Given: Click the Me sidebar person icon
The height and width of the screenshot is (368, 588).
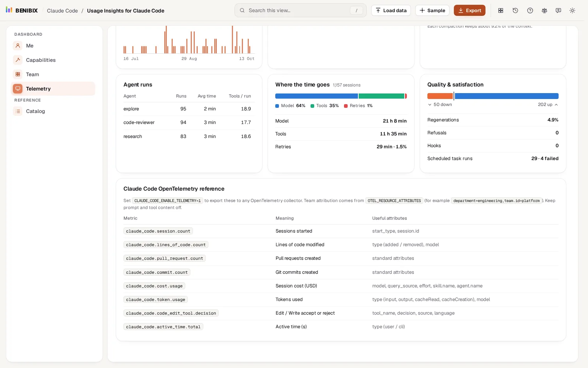Looking at the screenshot, I should (x=18, y=46).
